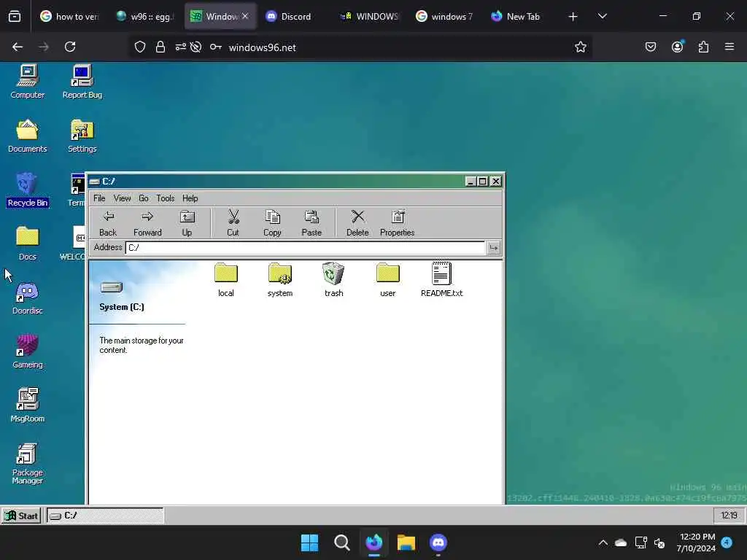
Task: Switch to the WINDOWS browser tab
Action: point(369,17)
